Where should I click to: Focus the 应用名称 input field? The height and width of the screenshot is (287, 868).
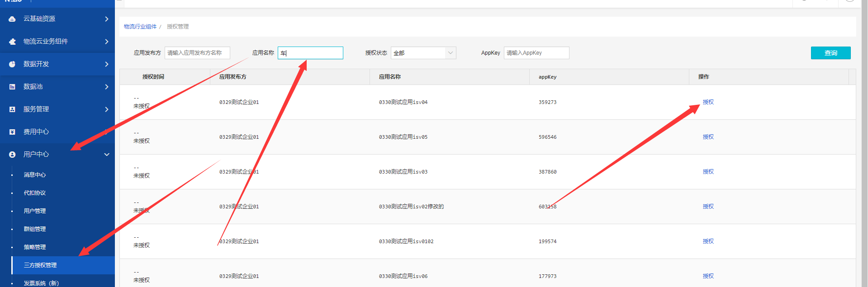click(310, 53)
